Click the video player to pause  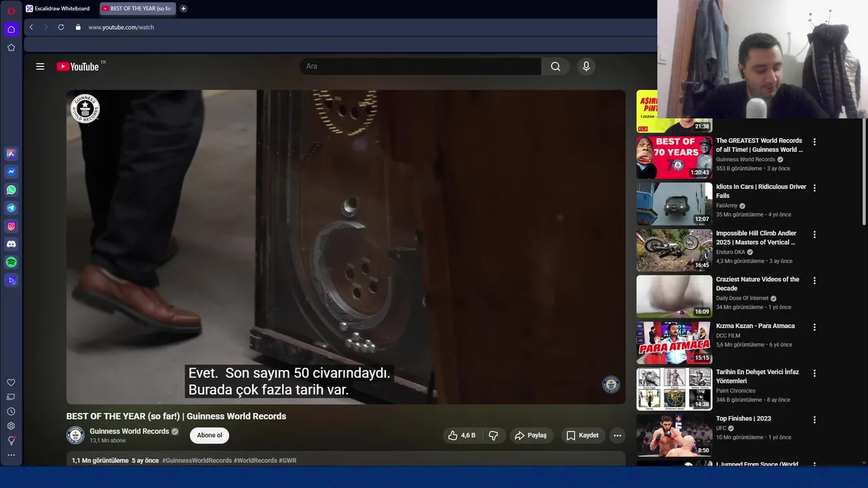pos(346,247)
